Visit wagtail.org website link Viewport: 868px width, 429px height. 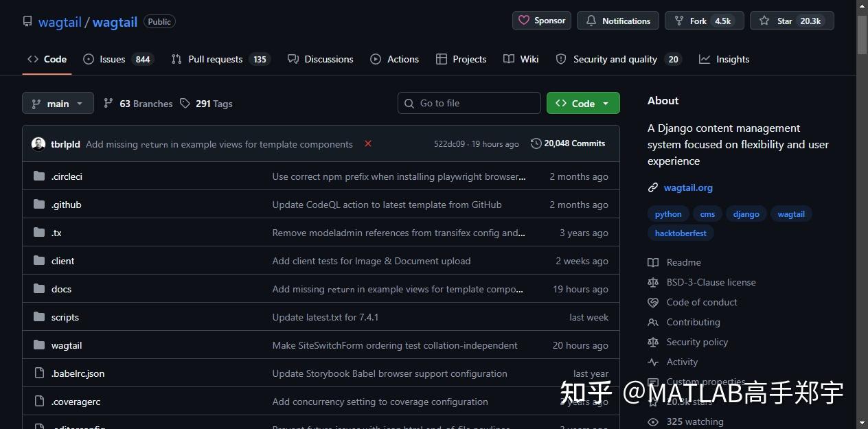688,187
